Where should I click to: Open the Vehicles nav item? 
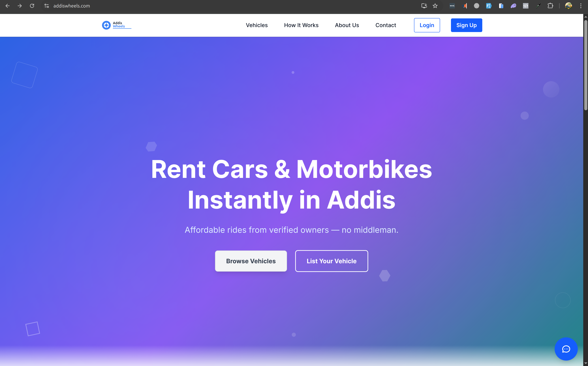[257, 25]
